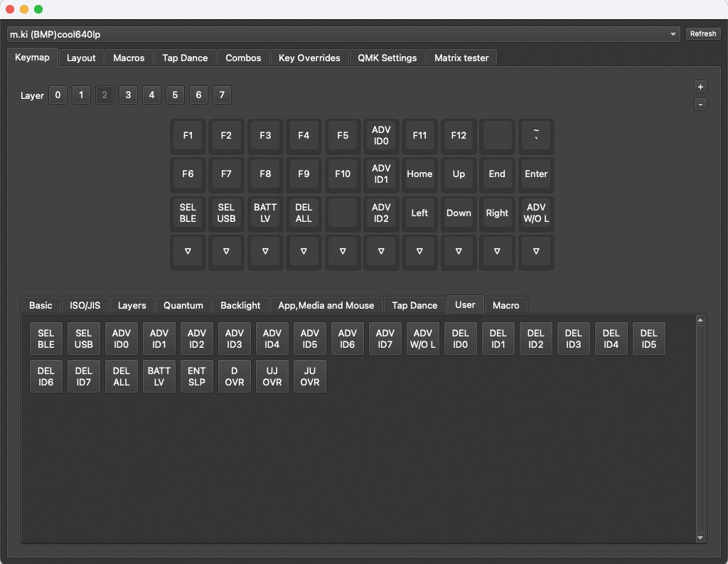The width and height of the screenshot is (728, 564).
Task: Zoom out keymap with minus button
Action: [700, 105]
